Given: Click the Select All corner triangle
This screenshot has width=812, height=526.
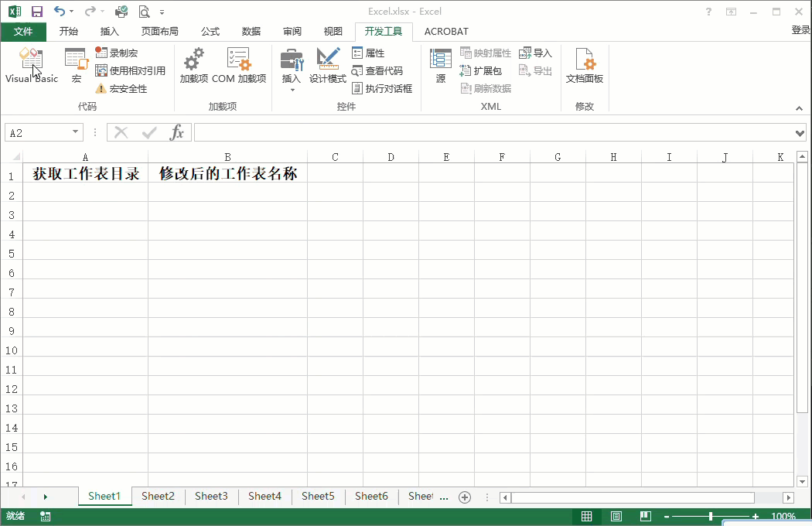Looking at the screenshot, I should click(x=15, y=156).
